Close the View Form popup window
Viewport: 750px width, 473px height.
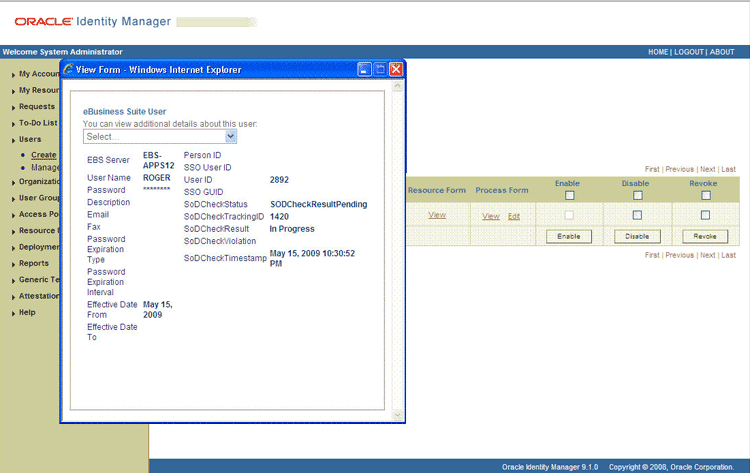(396, 70)
